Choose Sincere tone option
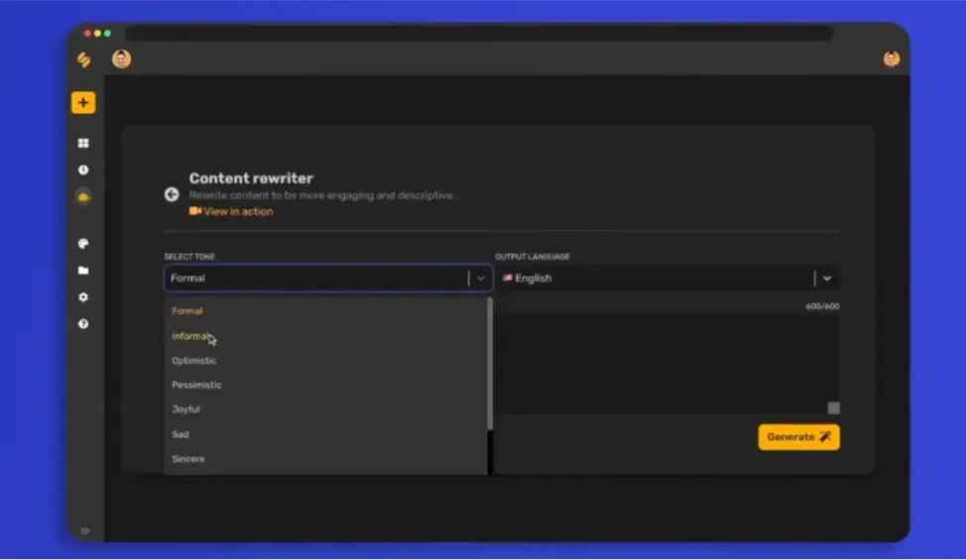This screenshot has width=966, height=560. coord(326,459)
